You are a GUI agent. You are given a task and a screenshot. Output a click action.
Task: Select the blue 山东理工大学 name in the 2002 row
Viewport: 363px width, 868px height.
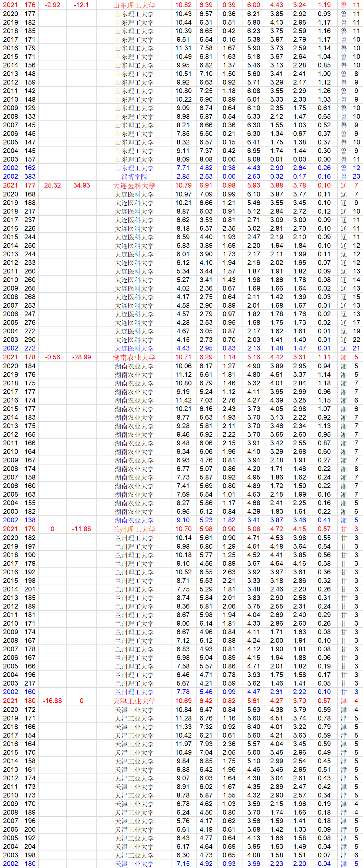[134, 168]
